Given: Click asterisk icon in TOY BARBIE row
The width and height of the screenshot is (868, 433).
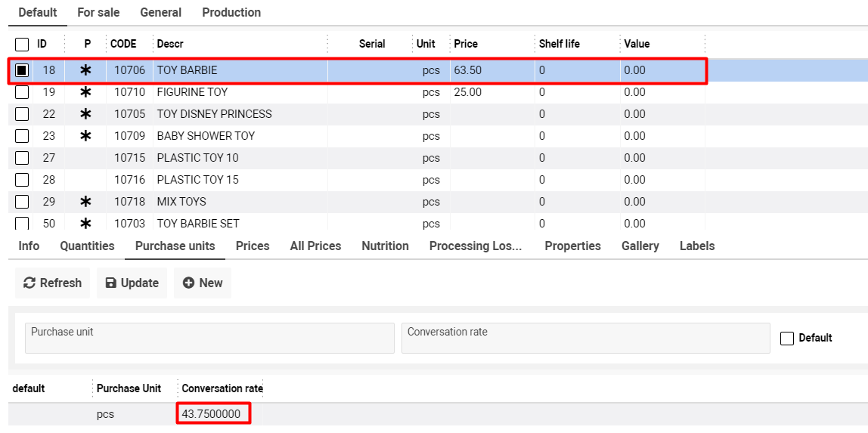Looking at the screenshot, I should tap(86, 70).
